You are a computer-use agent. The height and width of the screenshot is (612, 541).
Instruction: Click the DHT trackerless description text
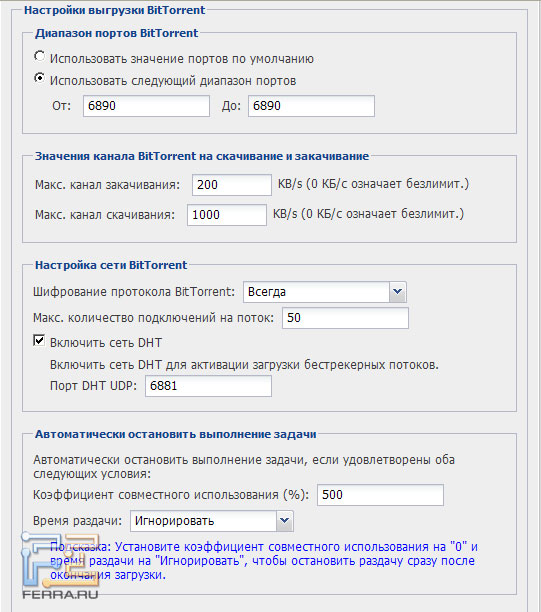[x=244, y=365]
